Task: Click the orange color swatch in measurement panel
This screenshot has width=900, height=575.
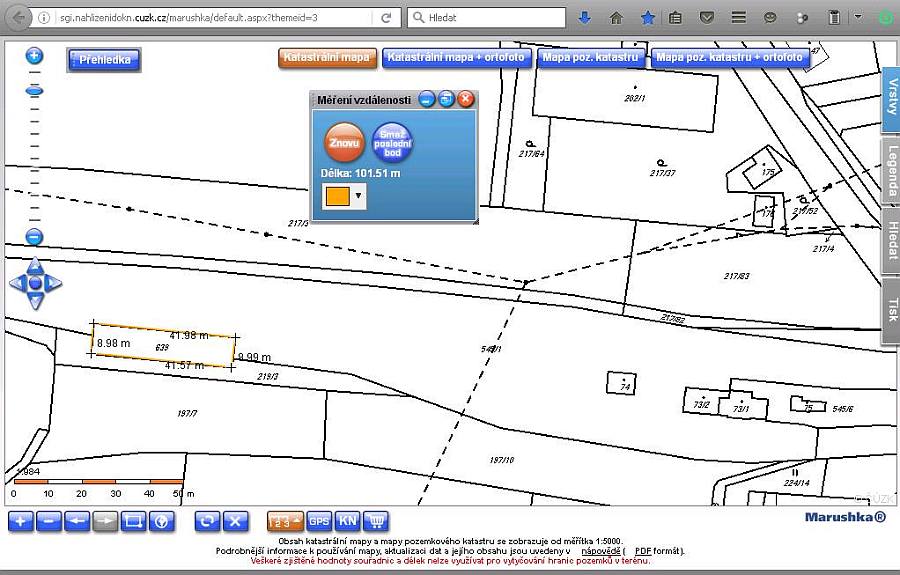Action: [337, 197]
